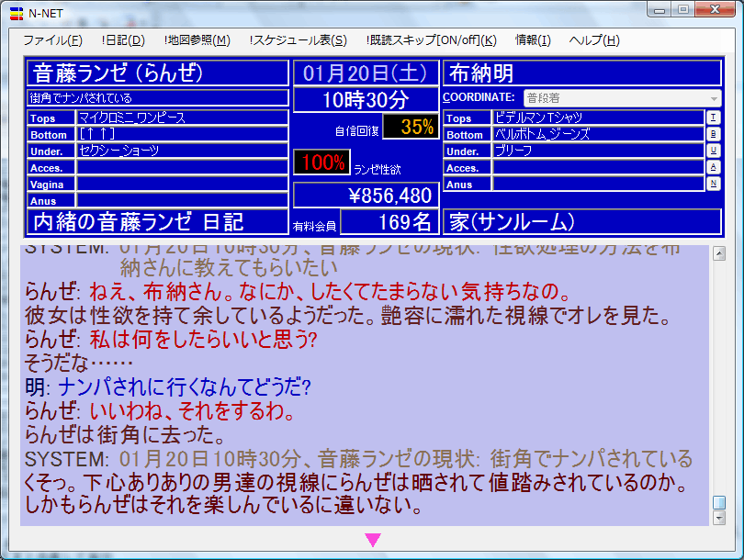
Task: Click the U button beside Under row
Action: (x=714, y=151)
